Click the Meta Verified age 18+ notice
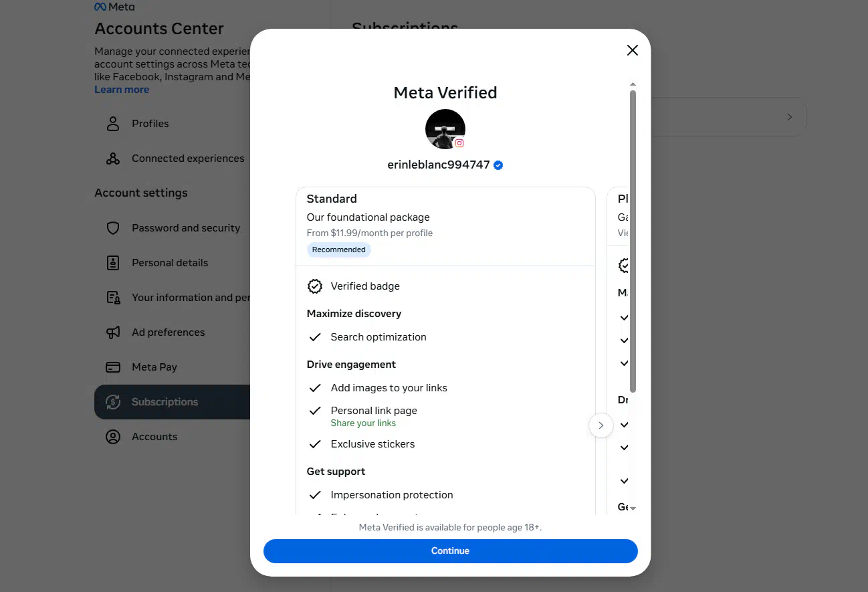 450,528
